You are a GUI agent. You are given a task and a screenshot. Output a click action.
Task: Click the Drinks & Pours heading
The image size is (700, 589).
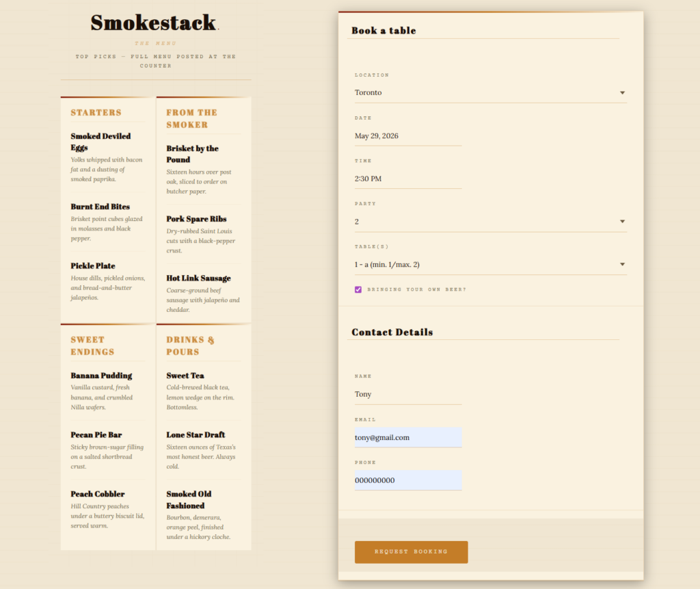[x=190, y=346]
